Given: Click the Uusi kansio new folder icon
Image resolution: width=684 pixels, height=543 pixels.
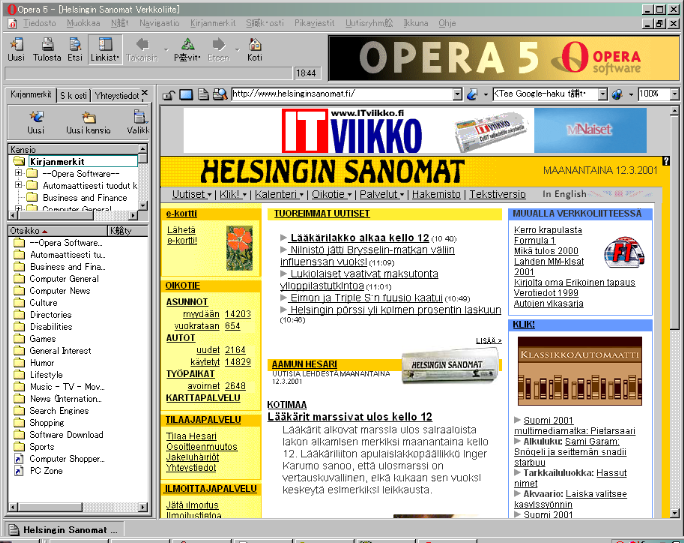Looking at the screenshot, I should (x=89, y=117).
